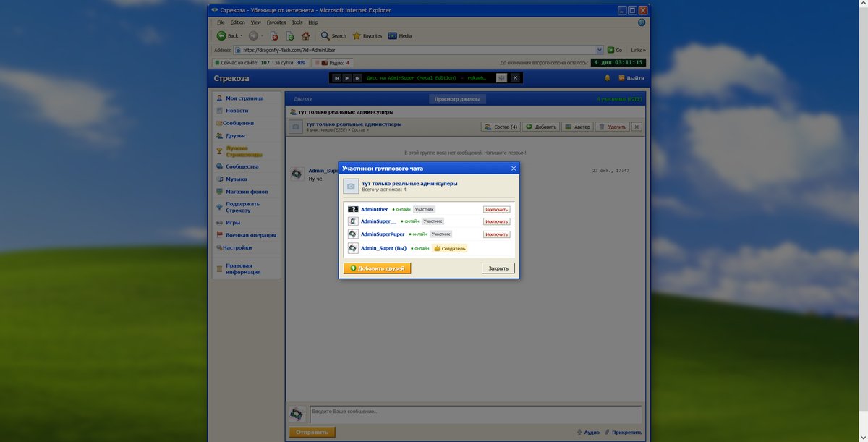
Task: Open the Favorites menu
Action: click(x=276, y=22)
